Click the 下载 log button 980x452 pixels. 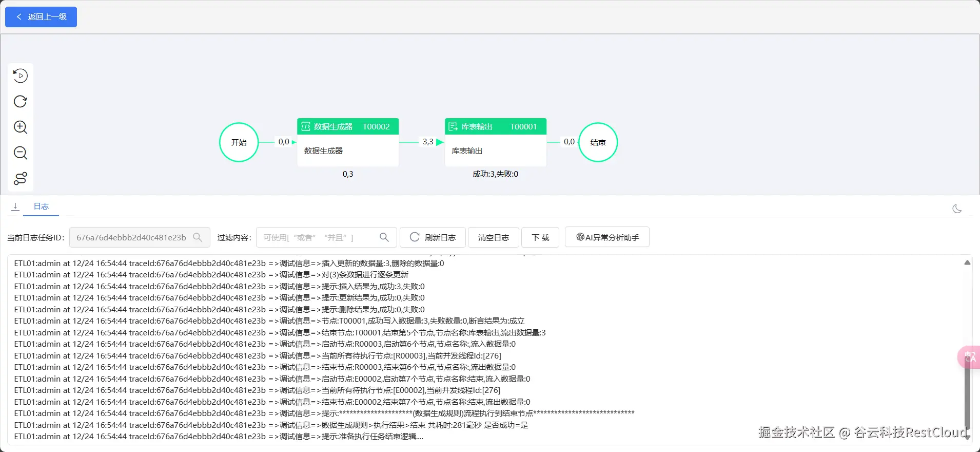point(540,237)
